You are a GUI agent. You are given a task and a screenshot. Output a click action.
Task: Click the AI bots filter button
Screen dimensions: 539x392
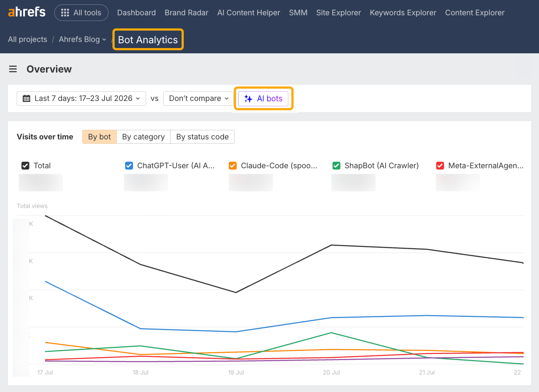263,99
